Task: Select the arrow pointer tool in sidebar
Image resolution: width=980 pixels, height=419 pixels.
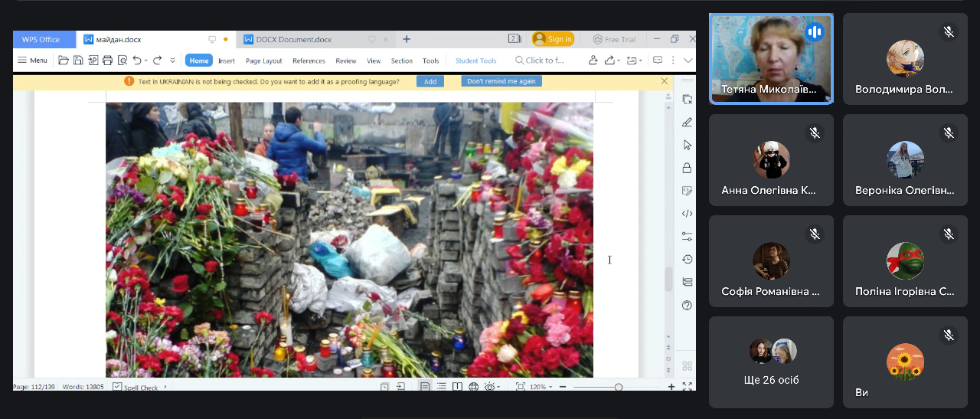Action: pos(687,145)
